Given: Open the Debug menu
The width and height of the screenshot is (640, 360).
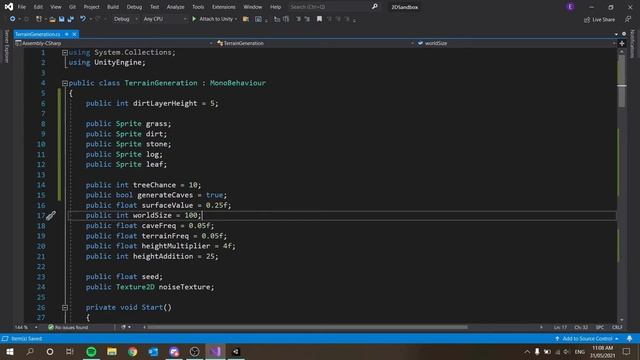Looking at the screenshot, I should 134,7.
